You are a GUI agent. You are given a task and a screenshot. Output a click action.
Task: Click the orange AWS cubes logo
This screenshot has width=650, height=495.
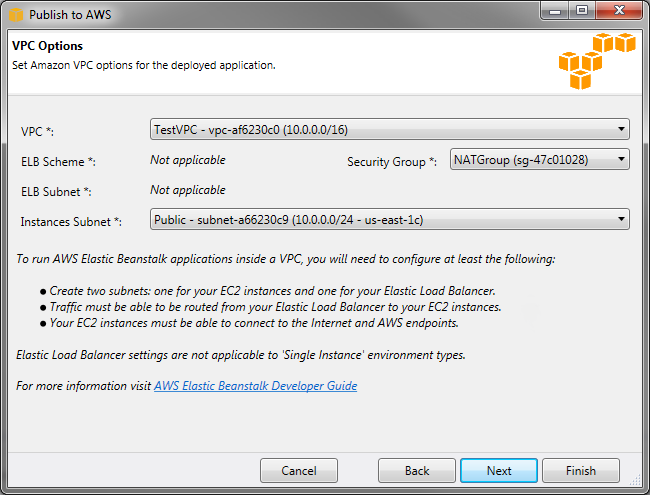tap(596, 60)
